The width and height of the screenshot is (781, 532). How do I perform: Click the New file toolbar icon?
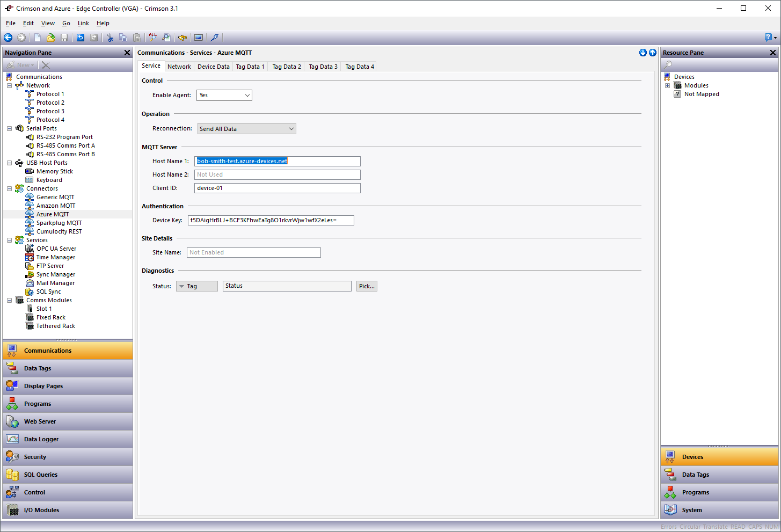[38, 38]
